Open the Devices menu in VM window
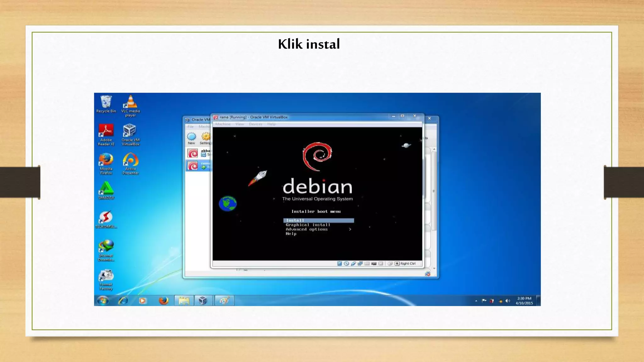Viewport: 644px width, 362px height. tap(255, 124)
